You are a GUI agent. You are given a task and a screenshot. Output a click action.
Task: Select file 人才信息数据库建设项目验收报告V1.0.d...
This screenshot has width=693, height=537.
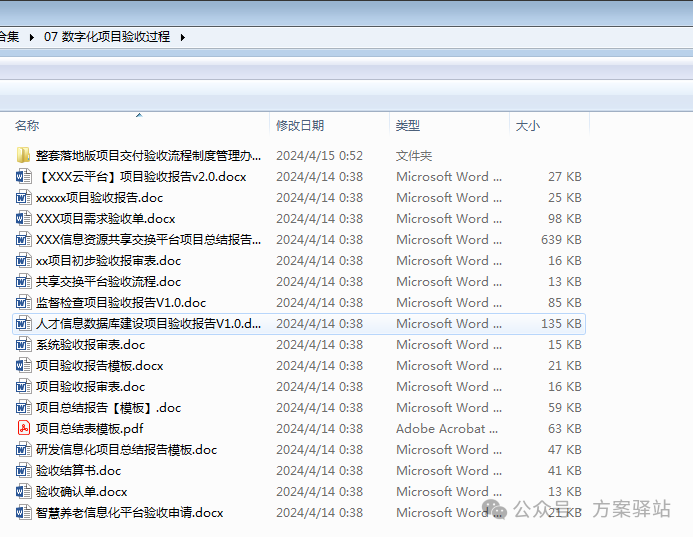tap(148, 324)
